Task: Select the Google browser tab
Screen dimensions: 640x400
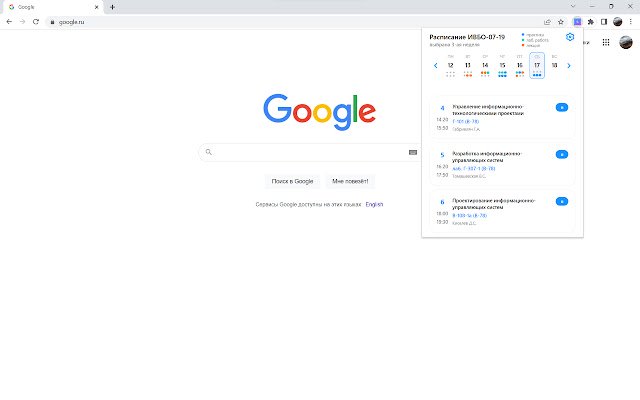Action: pyautogui.click(x=51, y=7)
